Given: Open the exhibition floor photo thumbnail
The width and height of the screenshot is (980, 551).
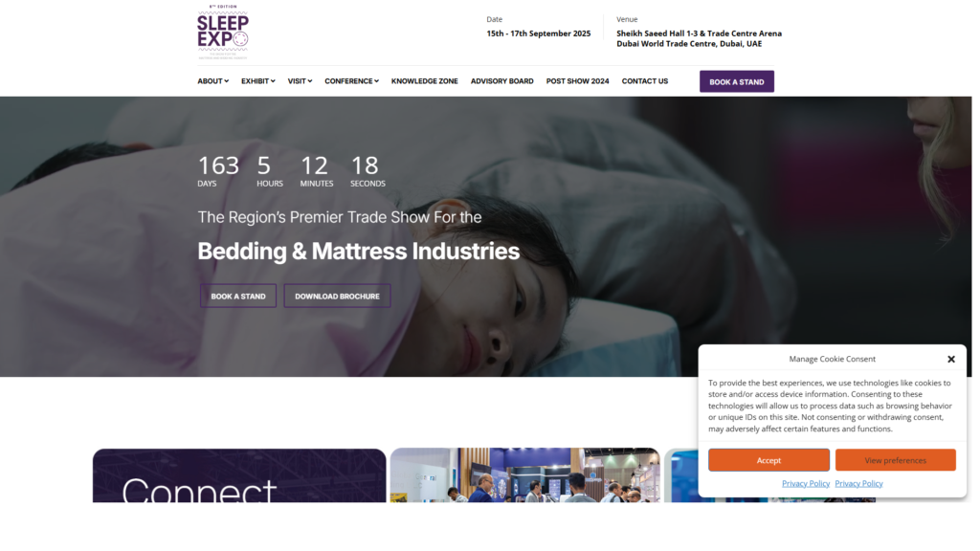Looking at the screenshot, I should pyautogui.click(x=525, y=475).
